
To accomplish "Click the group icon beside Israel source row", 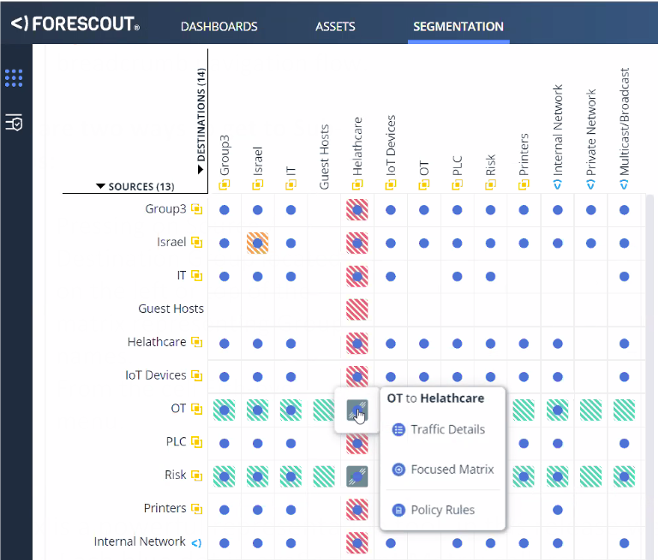I will click(196, 242).
